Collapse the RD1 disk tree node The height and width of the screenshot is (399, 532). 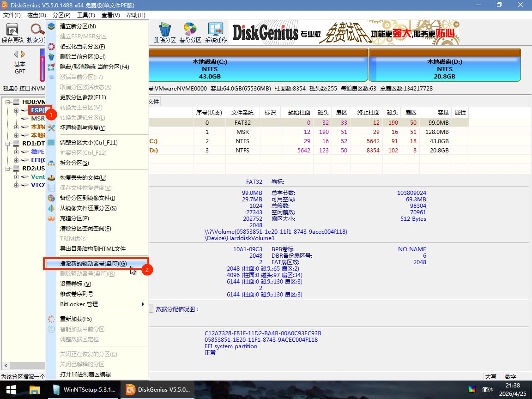click(7, 144)
